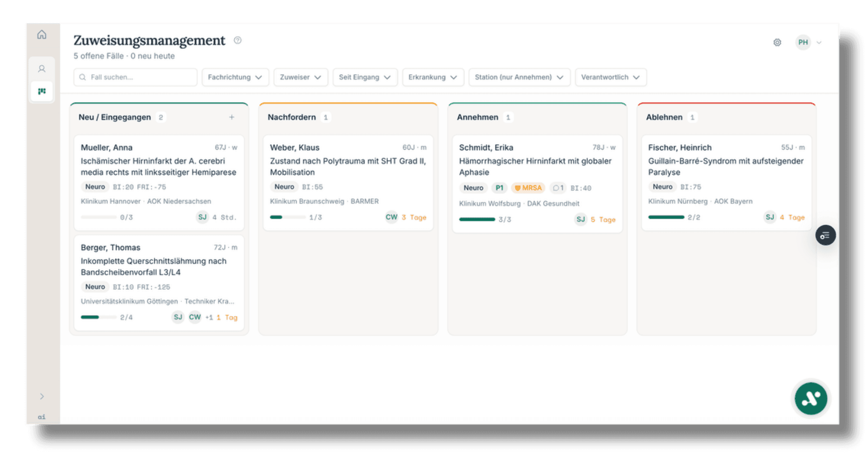
Task: Select the Neu / Eingegangen column header
Action: pos(115,117)
